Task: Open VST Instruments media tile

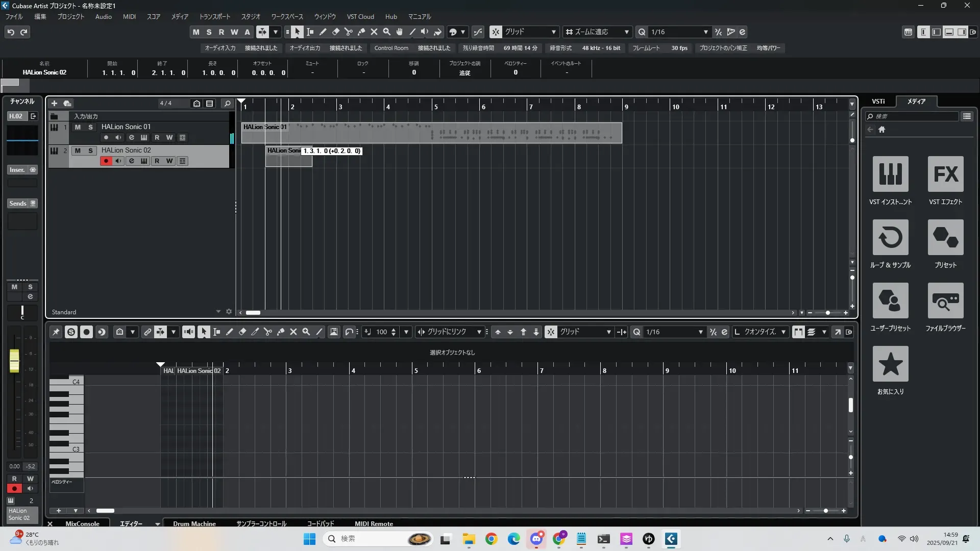Action: click(x=890, y=174)
